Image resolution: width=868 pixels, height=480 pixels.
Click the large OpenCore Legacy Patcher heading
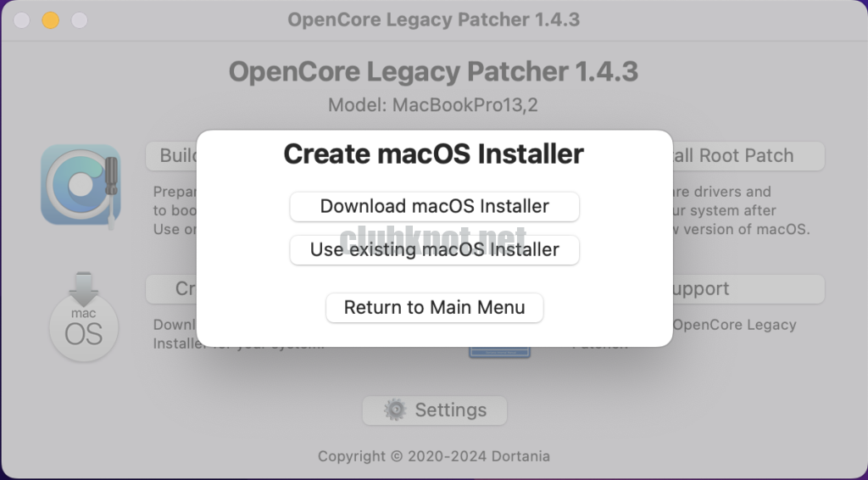[x=433, y=71]
